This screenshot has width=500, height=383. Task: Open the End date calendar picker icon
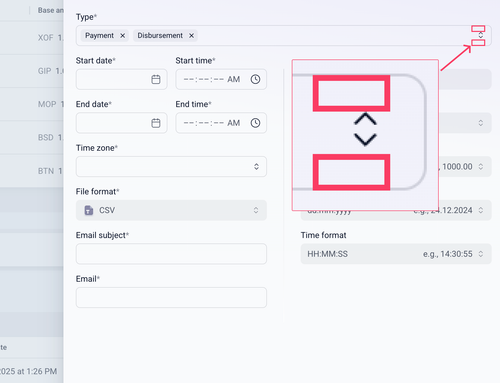point(156,123)
